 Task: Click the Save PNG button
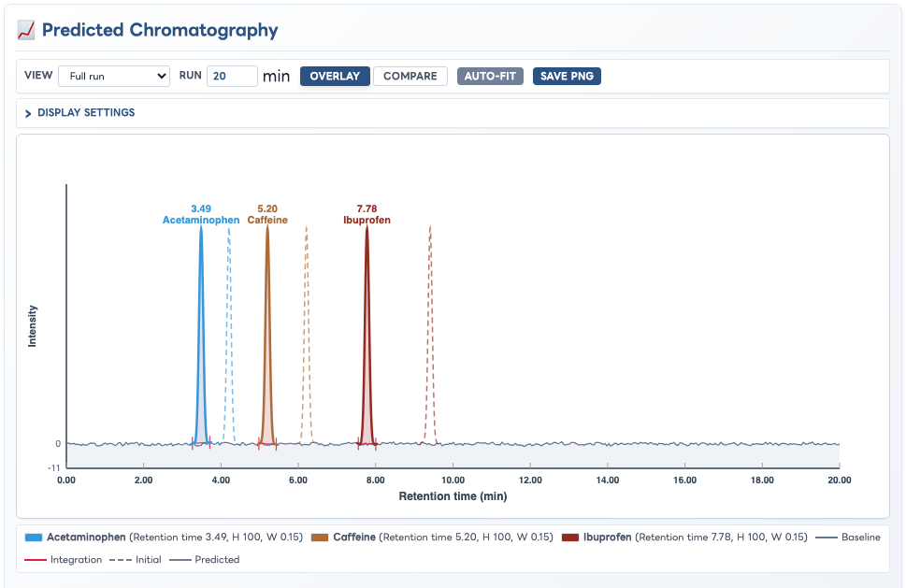point(567,77)
